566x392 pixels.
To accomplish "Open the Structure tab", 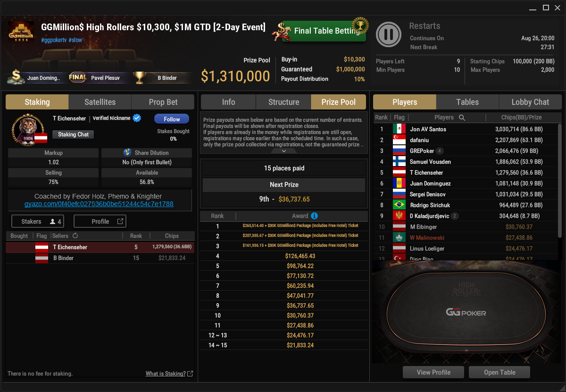I will (x=283, y=102).
